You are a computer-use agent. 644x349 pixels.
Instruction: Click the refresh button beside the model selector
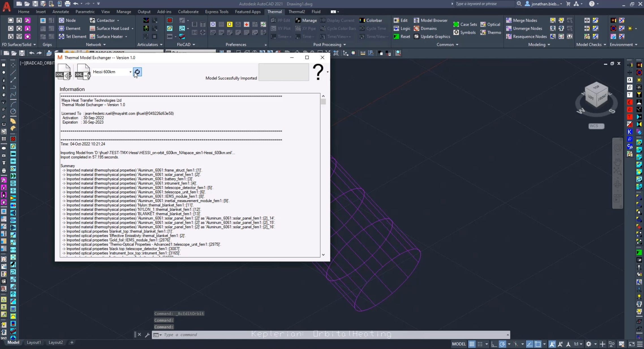[137, 71]
